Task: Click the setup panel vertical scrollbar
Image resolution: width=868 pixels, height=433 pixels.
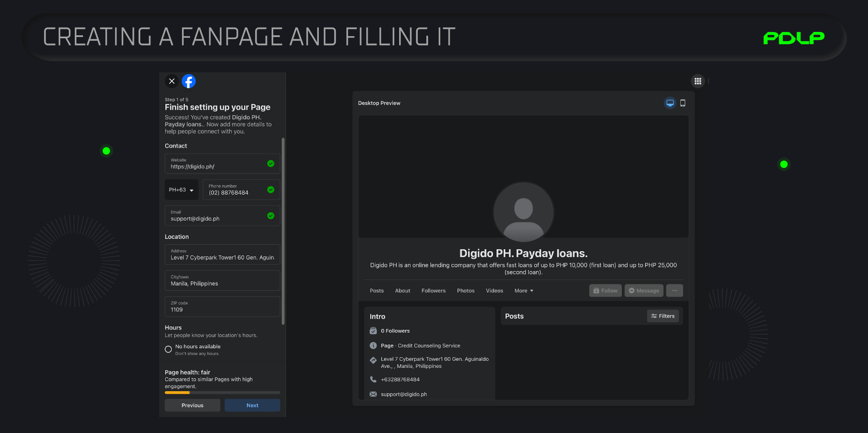Action: tap(283, 231)
